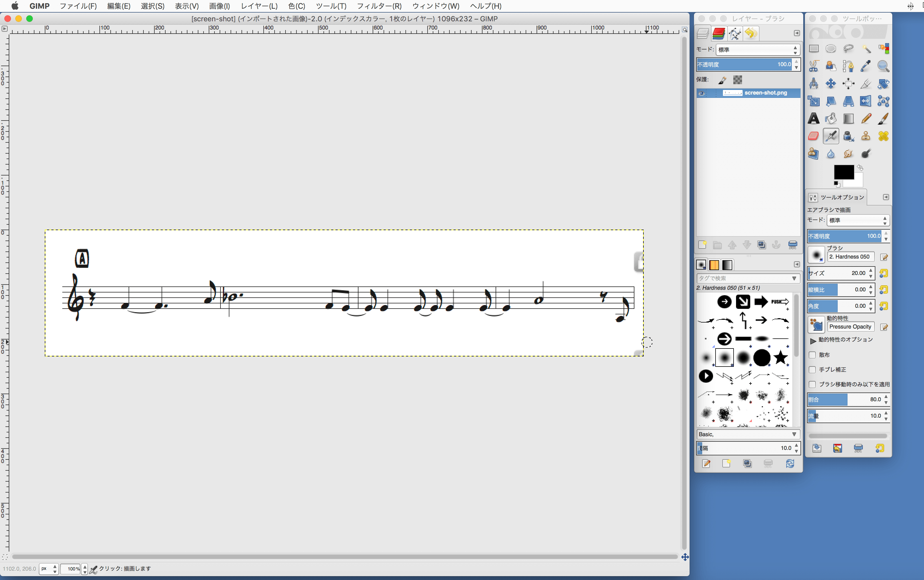This screenshot has height=580, width=924.
Task: Anchor the floating layer
Action: (776, 245)
